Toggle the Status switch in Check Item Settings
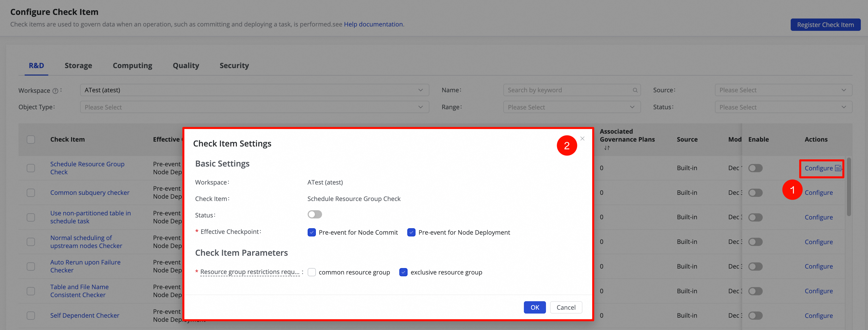Screen dimensions: 868x330 (315, 215)
